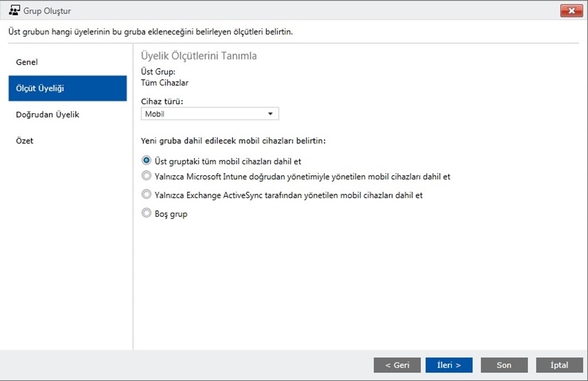Click the 'Son' button
588x381 pixels.
504,365
